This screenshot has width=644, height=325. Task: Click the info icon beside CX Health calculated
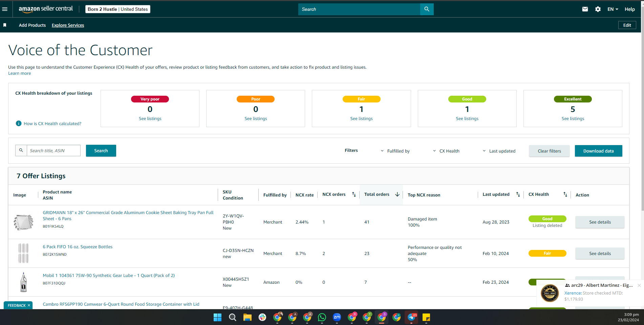point(19,123)
